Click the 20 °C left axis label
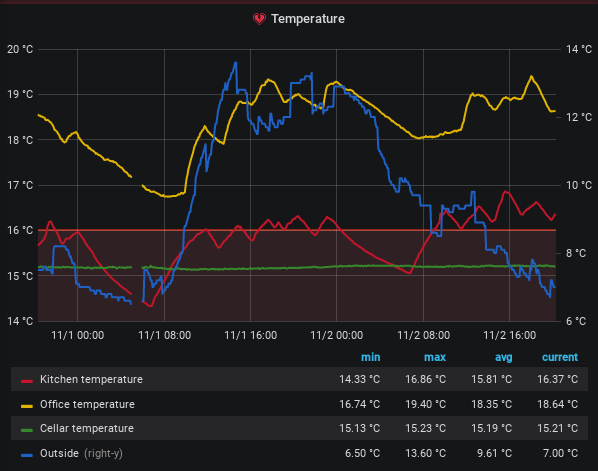Screen dimensions: 598x471 click(20, 49)
